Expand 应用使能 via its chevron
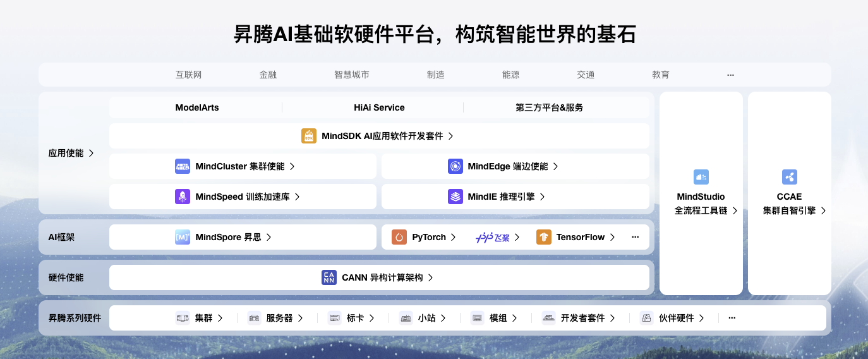 (92, 153)
